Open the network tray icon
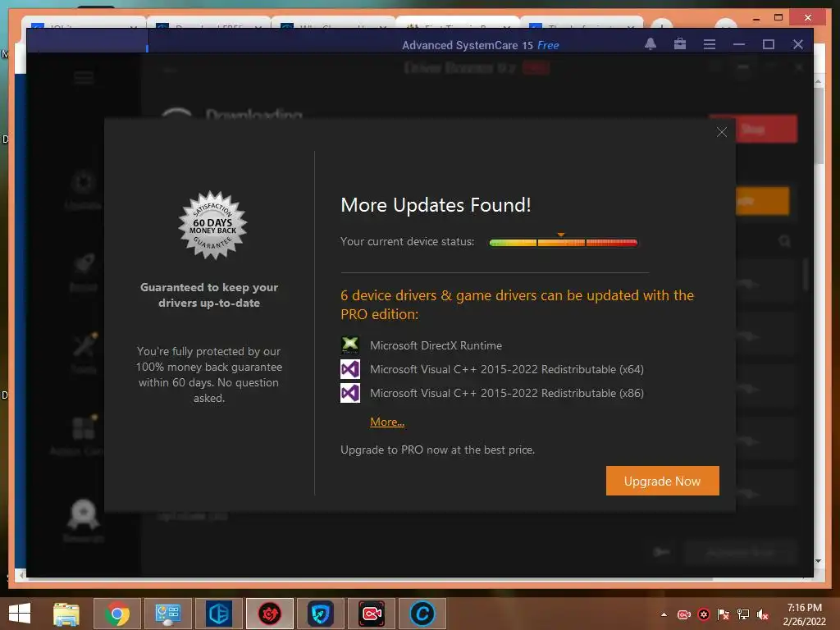Viewport: 840px width, 630px height. pos(743,614)
